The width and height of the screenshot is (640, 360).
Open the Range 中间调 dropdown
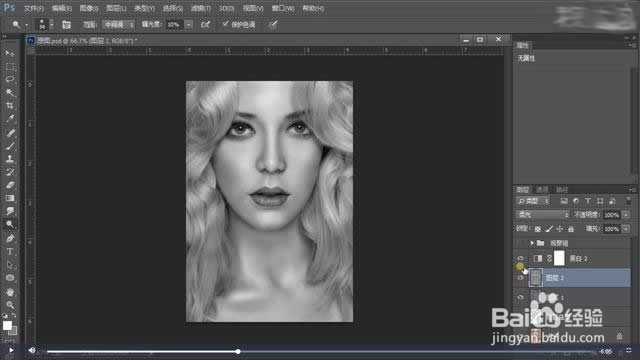pyautogui.click(x=118, y=25)
